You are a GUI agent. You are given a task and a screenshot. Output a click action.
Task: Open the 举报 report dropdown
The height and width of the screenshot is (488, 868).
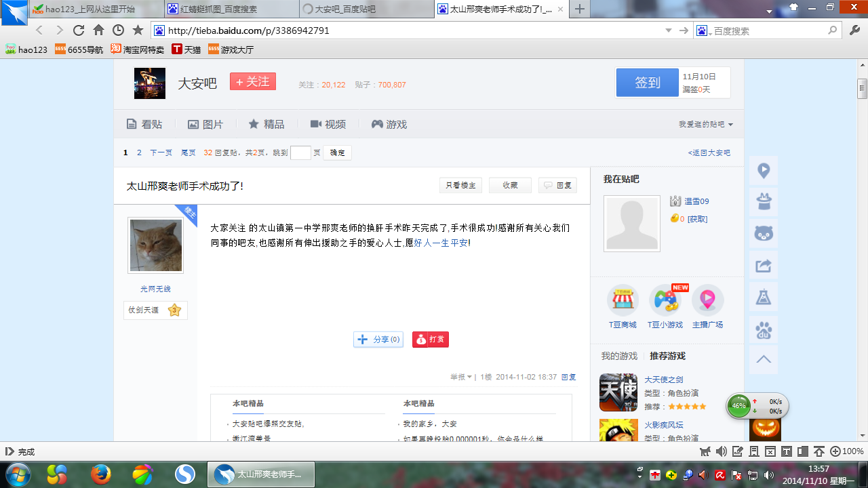[461, 377]
